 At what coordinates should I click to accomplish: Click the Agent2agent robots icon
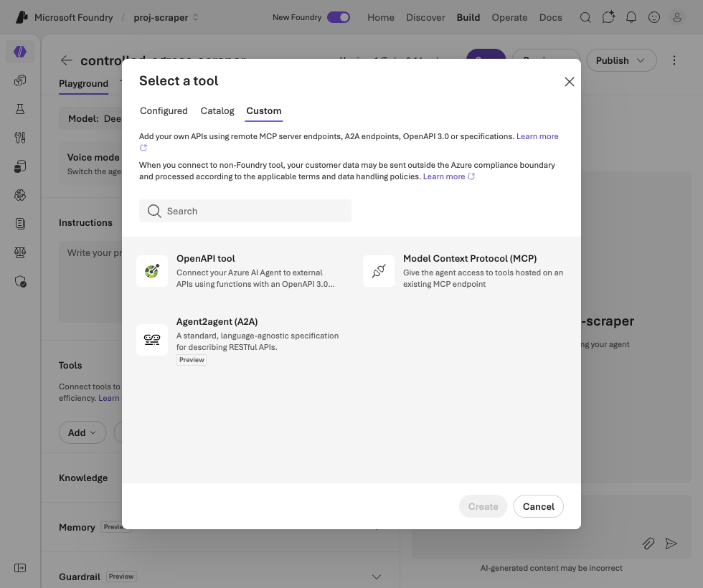click(152, 340)
